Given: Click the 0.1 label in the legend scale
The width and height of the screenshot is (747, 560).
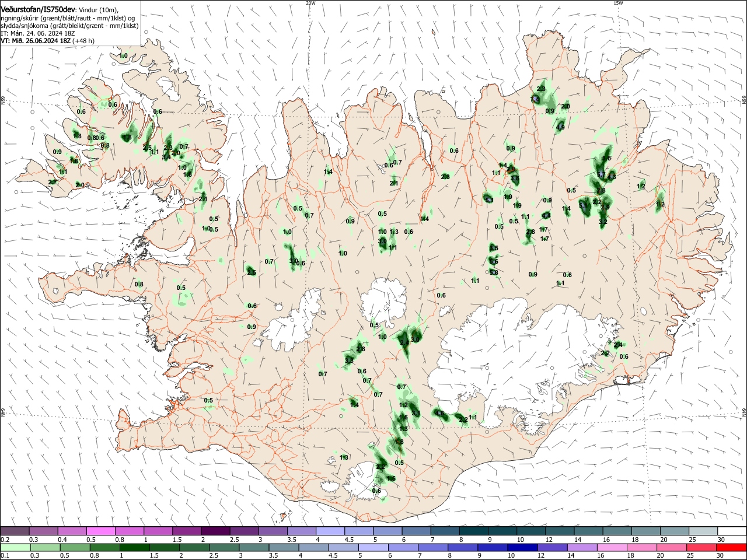Looking at the screenshot, I should pos(5,555).
